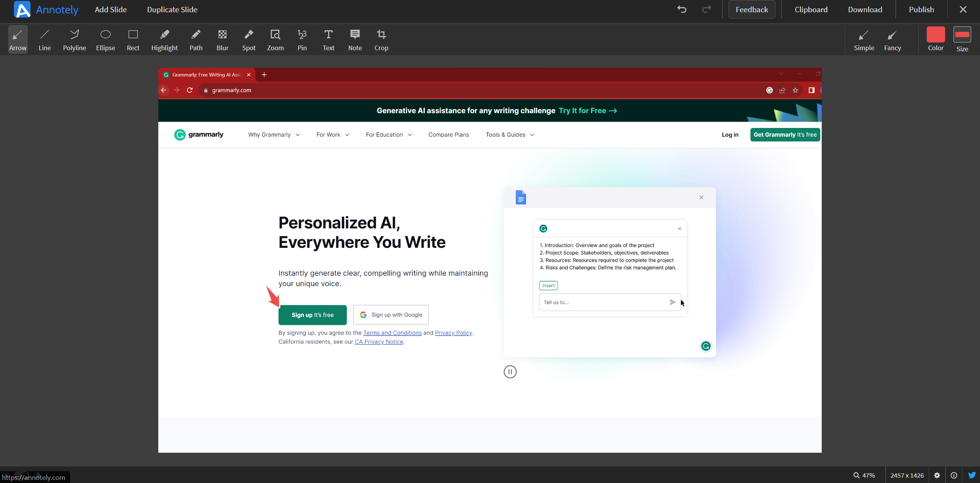
Task: Select the Text tool
Action: (328, 40)
